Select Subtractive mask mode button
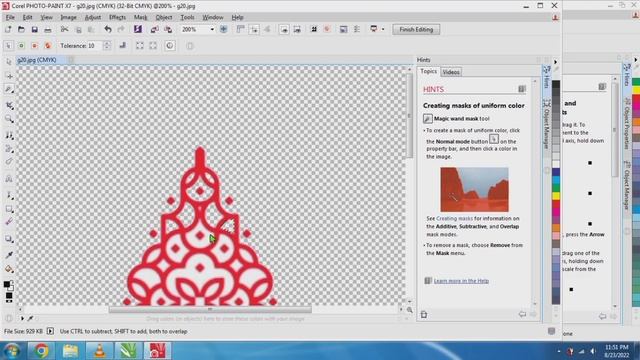This screenshot has width=640, height=360. [x=35, y=46]
